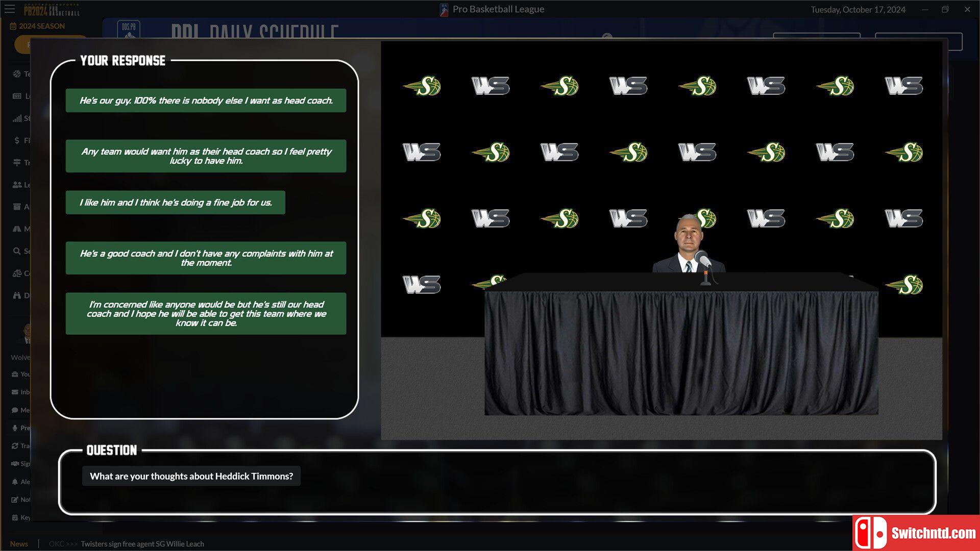980x551 pixels.
Task: Open the envelope inbox icon
Action: coord(15,392)
